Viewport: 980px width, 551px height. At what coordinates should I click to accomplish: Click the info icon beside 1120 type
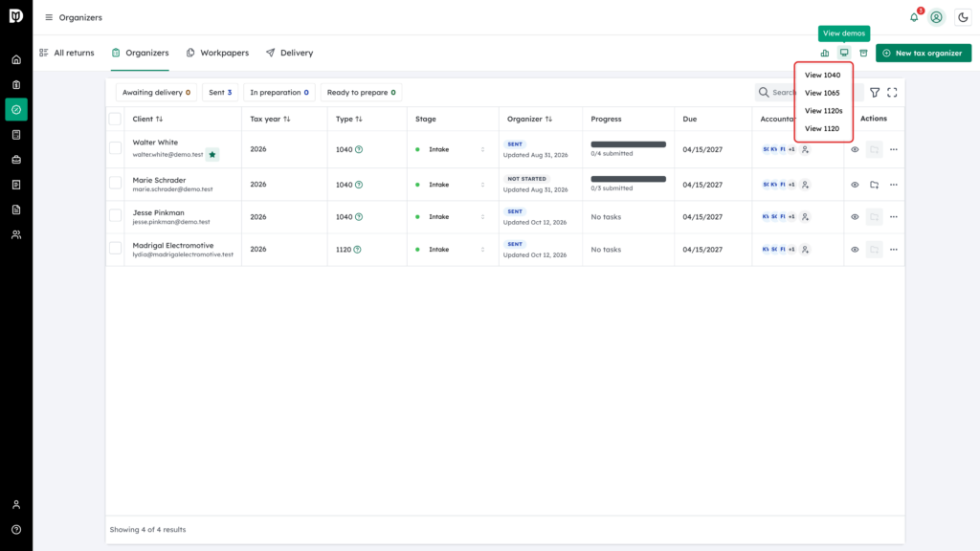(358, 250)
